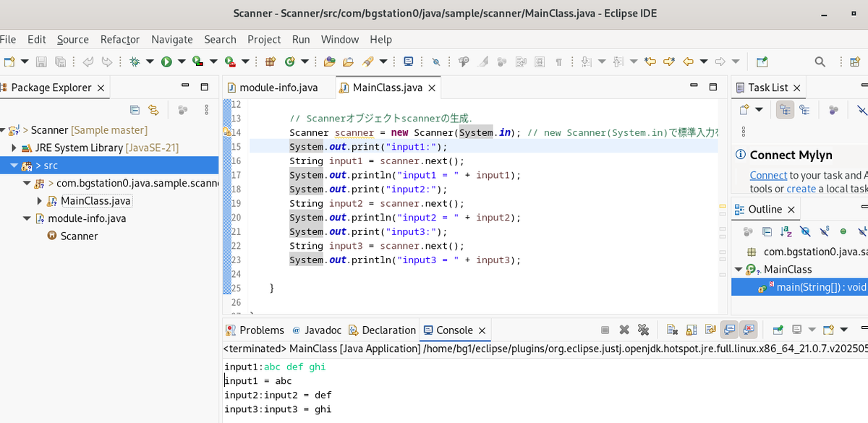Click Collapse All in Package Explorer
868x423 pixels.
pos(135,110)
